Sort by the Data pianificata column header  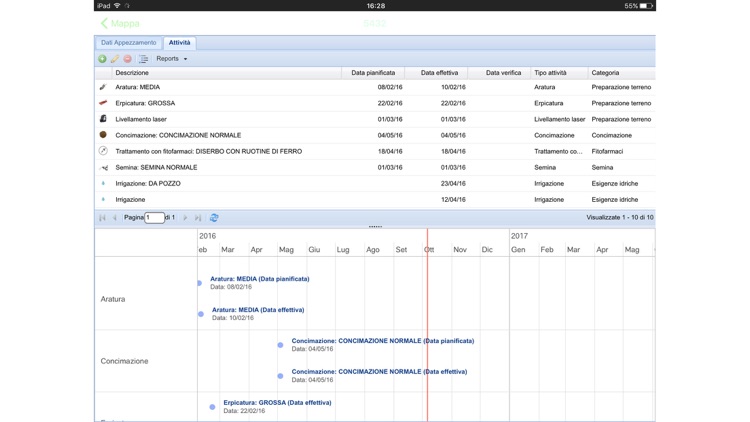[x=373, y=73]
